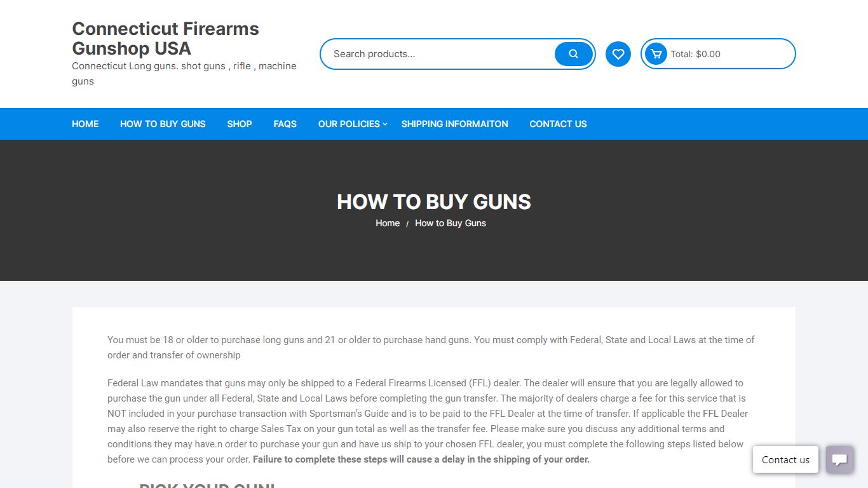This screenshot has height=488, width=868.
Task: Open the FAQs menu item
Action: pyautogui.click(x=285, y=124)
